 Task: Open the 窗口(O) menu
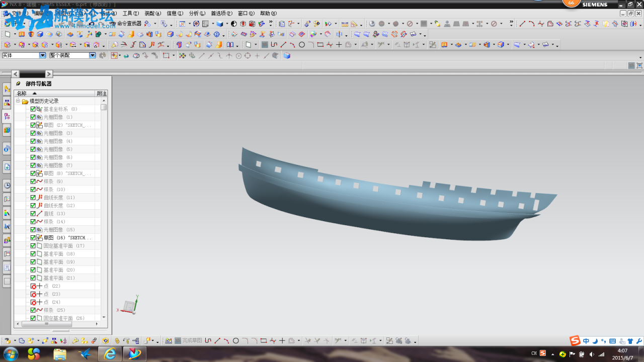tap(246, 14)
